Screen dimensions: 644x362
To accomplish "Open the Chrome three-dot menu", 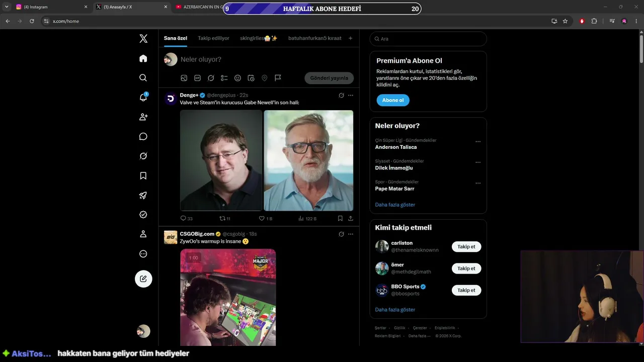I will click(x=636, y=21).
